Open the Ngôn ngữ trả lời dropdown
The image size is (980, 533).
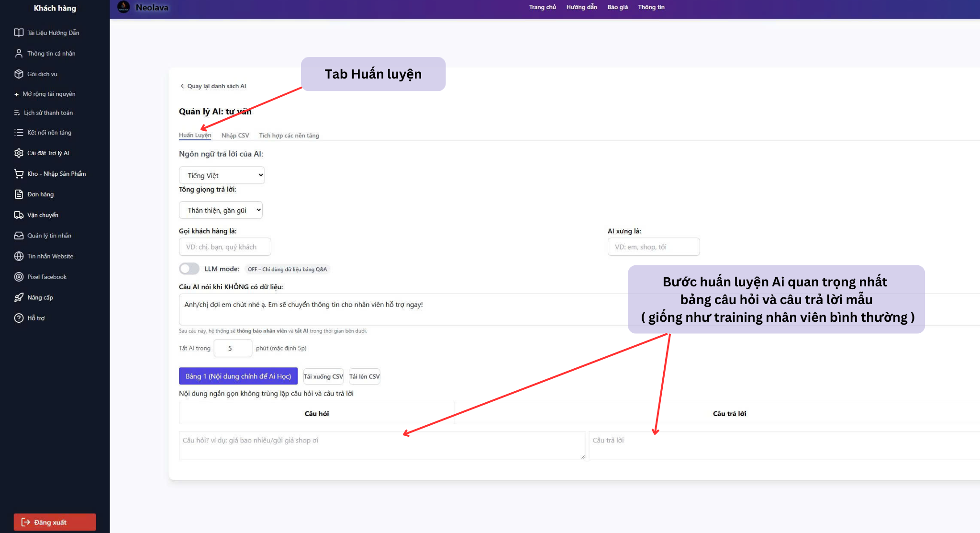[222, 175]
